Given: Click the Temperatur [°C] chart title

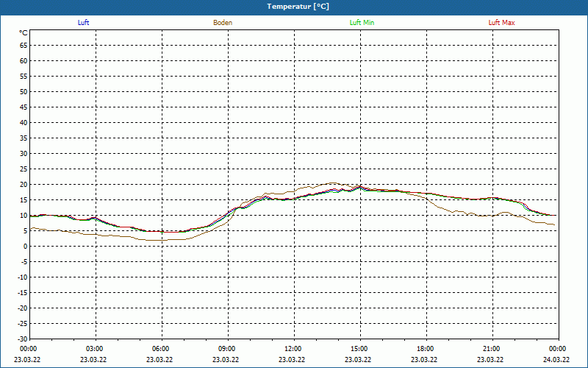Looking at the screenshot, I should point(298,7).
